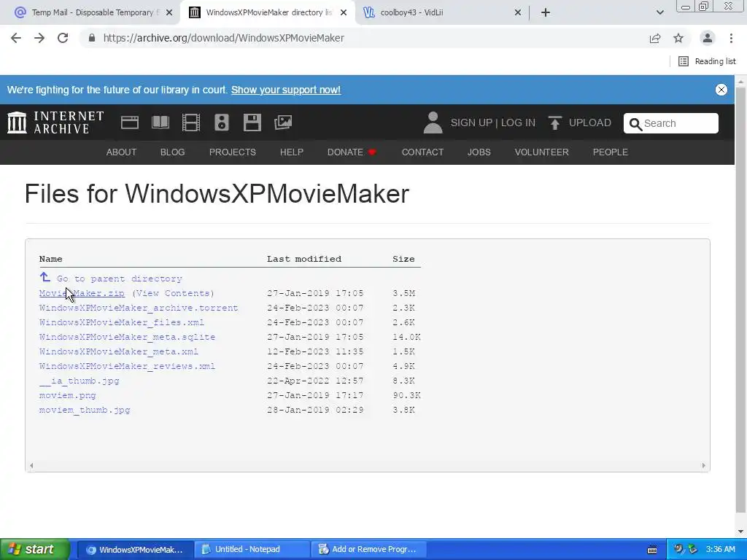747x560 pixels.
Task: Open moviem_thumb.jpg file
Action: [x=85, y=410]
